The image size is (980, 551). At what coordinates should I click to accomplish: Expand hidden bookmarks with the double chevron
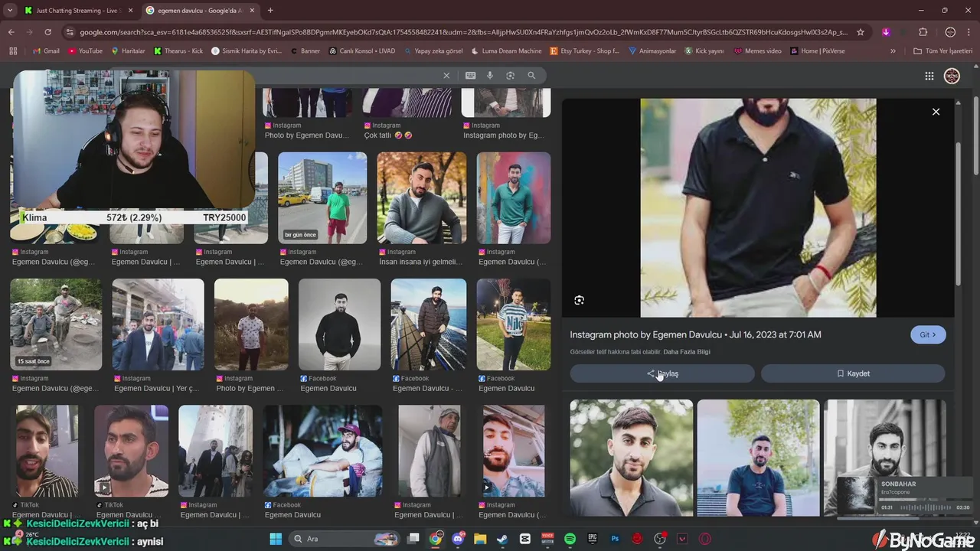893,51
